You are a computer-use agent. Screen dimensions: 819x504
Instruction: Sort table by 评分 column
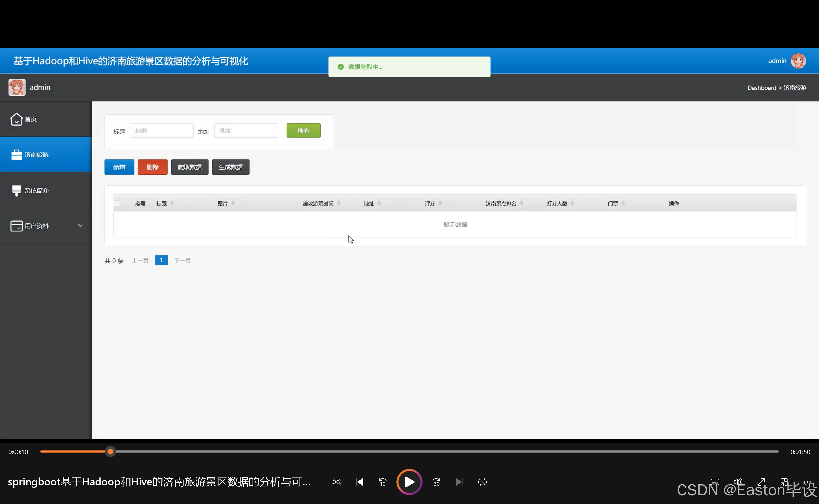(x=440, y=203)
